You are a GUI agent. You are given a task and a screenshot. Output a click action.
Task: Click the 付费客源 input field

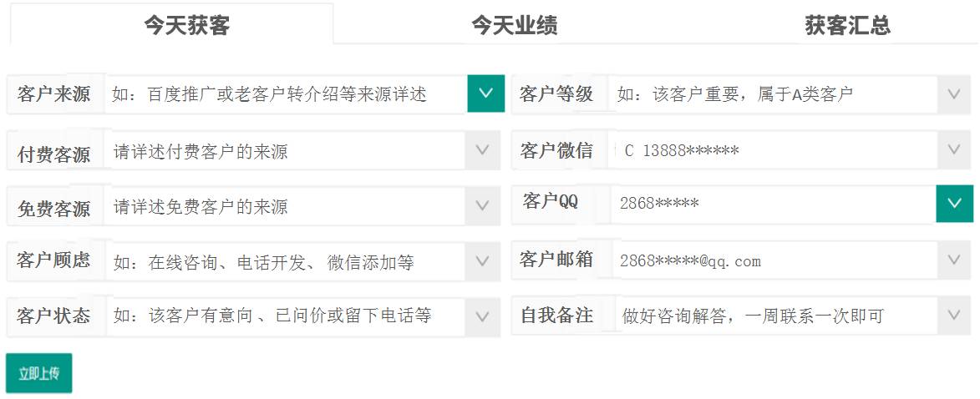coord(284,152)
